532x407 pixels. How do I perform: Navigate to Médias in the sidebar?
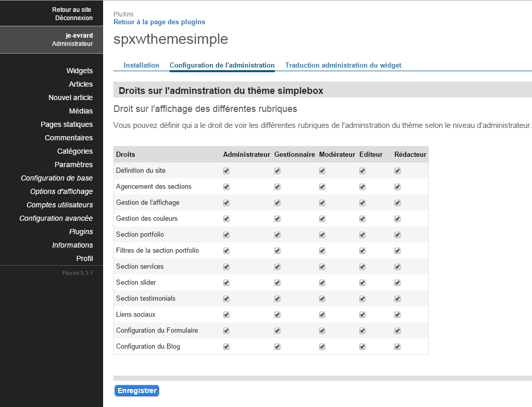pos(81,111)
